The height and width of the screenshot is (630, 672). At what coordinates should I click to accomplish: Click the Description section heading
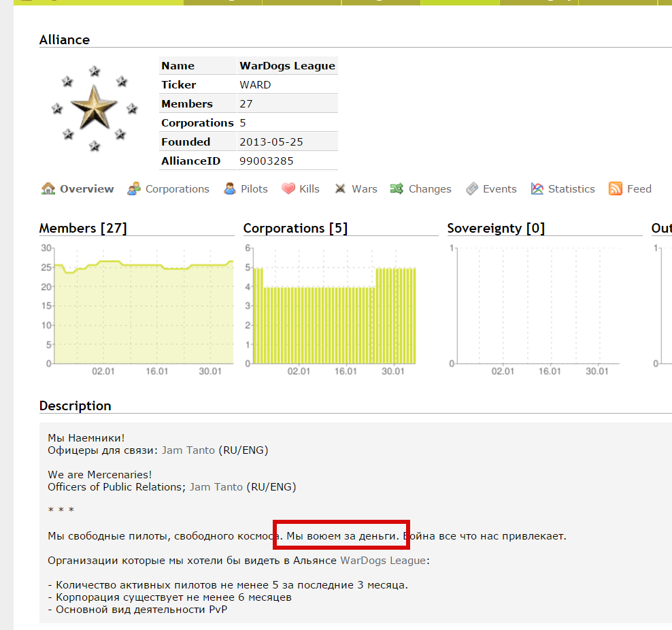75,405
